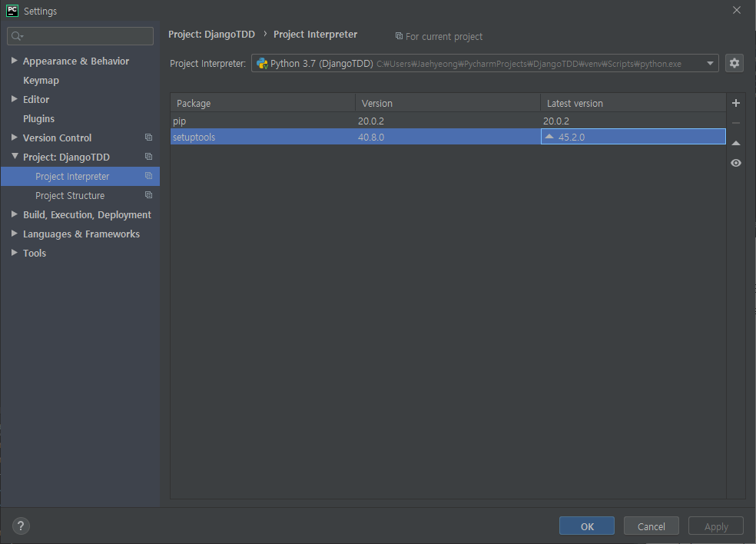Click the Tools settings label

35,254
